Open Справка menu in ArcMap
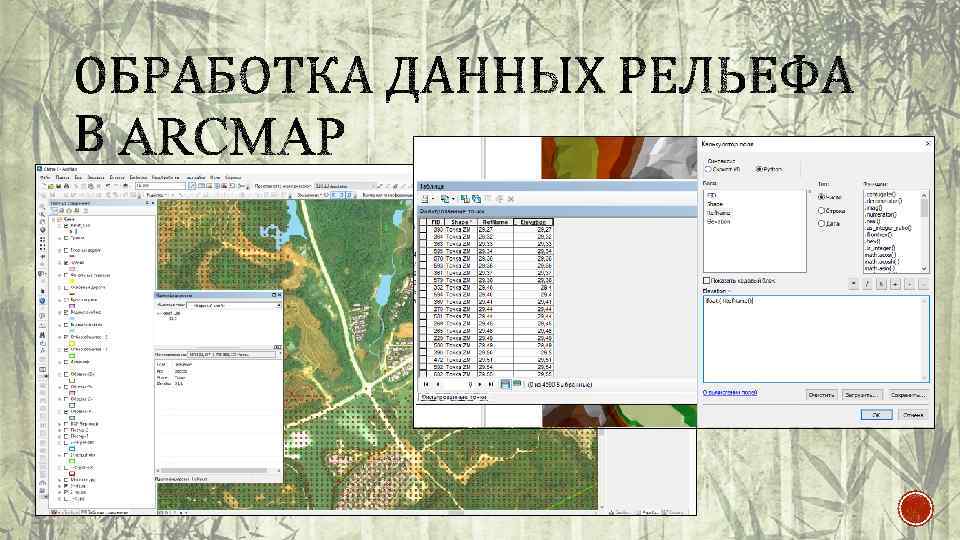The width and height of the screenshot is (960, 540). [x=233, y=178]
